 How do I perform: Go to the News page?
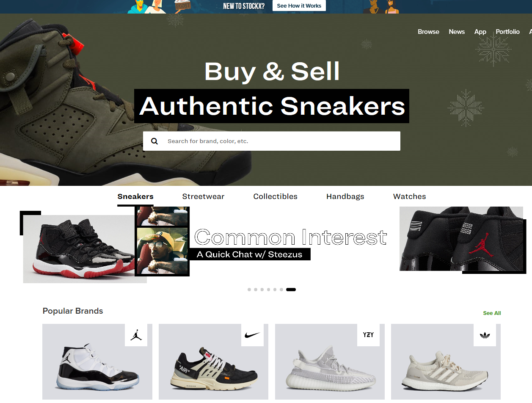457,32
